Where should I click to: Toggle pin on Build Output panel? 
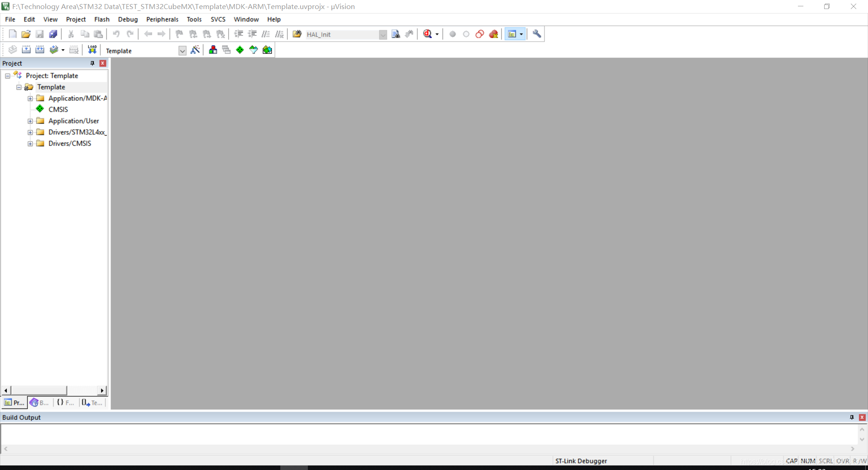click(852, 418)
